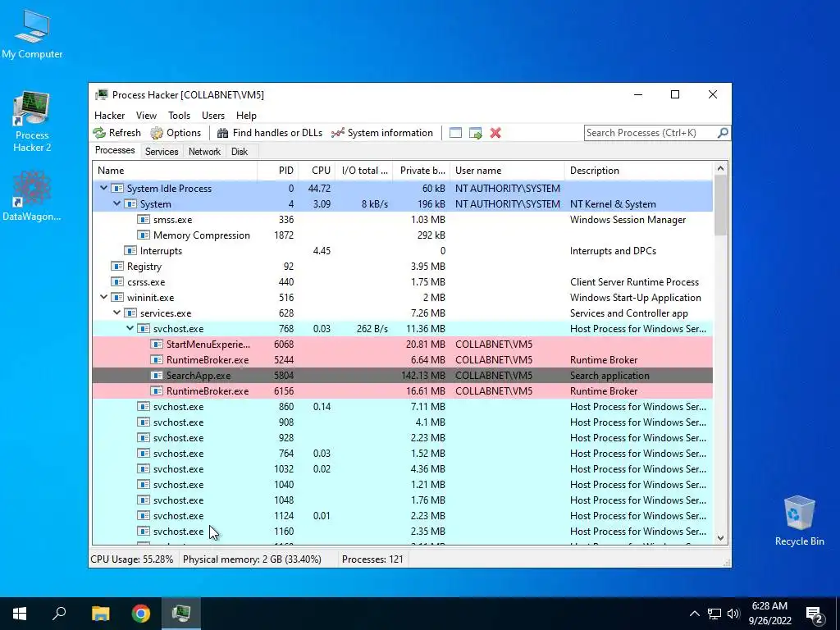Click the search magnifier icon in search box
Image resolution: width=840 pixels, height=630 pixels.
click(x=723, y=132)
